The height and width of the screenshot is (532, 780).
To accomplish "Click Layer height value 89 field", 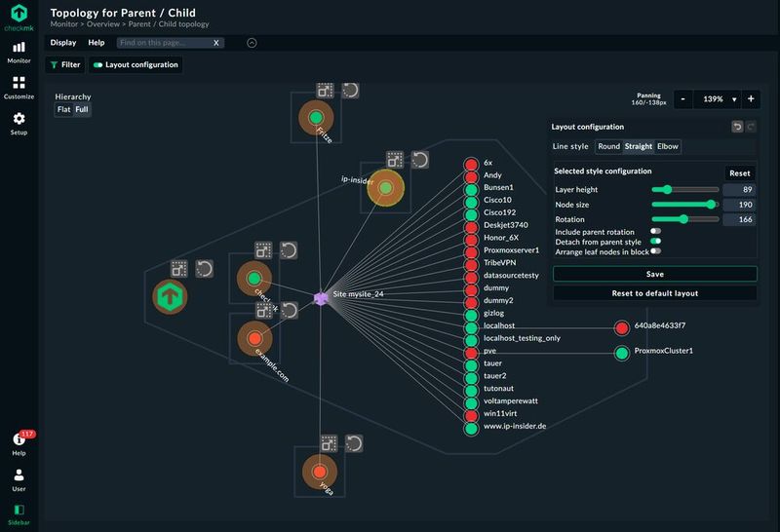I will (739, 189).
